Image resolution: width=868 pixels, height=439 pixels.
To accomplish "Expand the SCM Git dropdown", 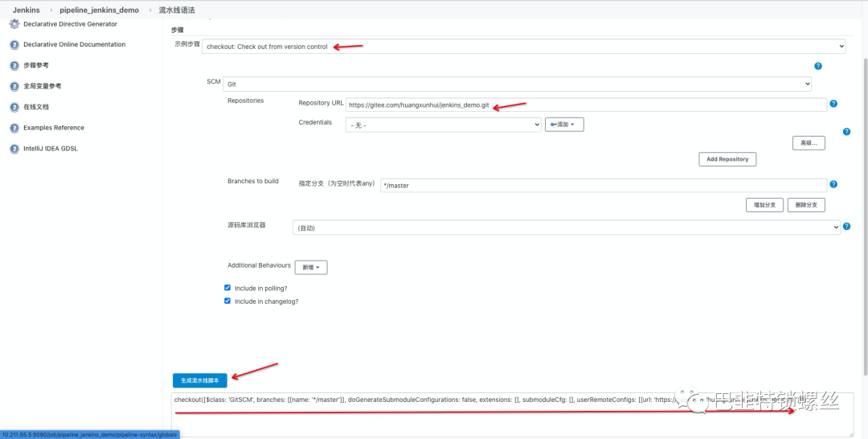I will pyautogui.click(x=517, y=84).
